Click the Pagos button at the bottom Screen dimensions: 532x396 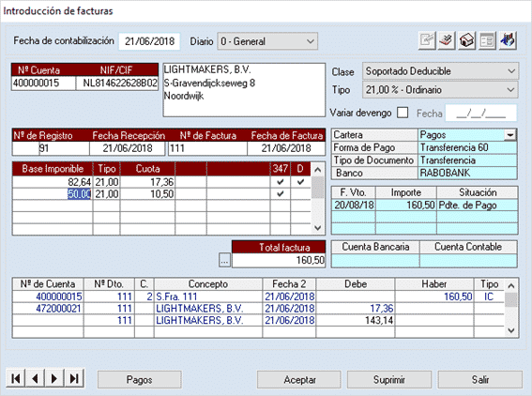pyautogui.click(x=140, y=380)
